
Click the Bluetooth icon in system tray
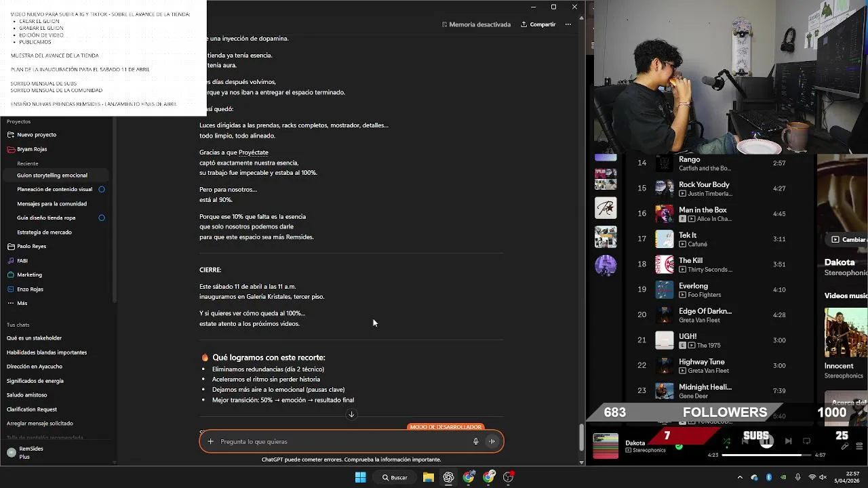769,477
